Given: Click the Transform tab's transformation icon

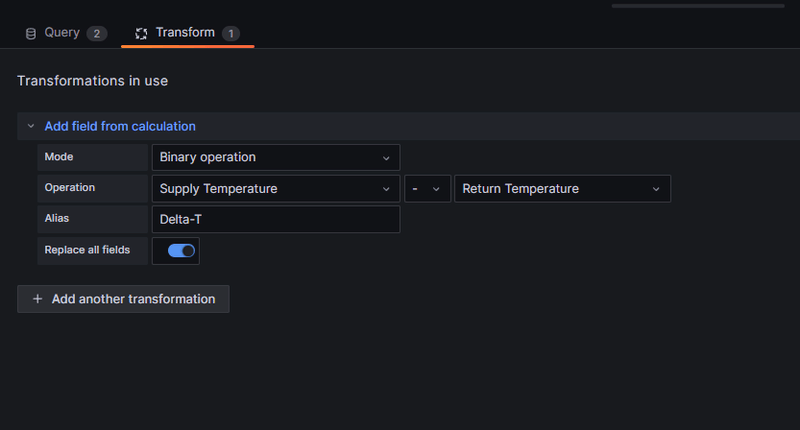Looking at the screenshot, I should 141,33.
